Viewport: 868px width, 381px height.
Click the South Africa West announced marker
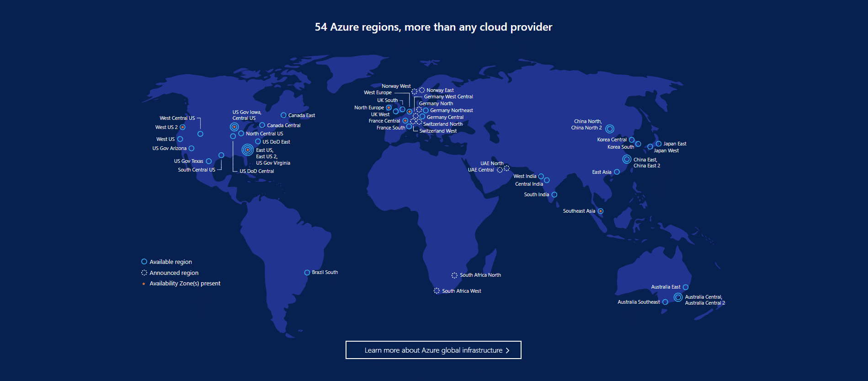pos(437,291)
